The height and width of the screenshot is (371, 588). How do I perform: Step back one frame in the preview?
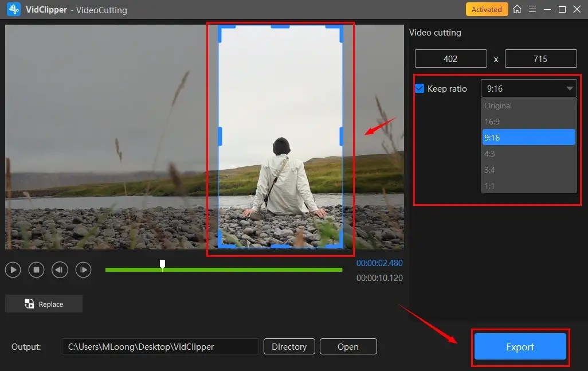pos(60,270)
